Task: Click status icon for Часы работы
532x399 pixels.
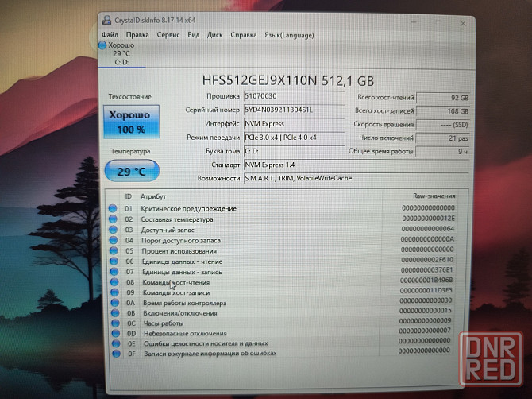Action: click(116, 323)
